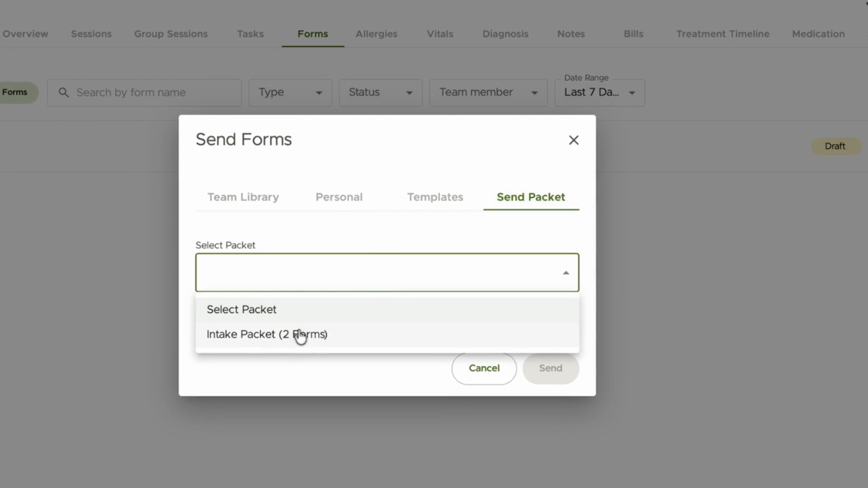Click the Draft status badge
The image size is (868, 488).
point(835,146)
